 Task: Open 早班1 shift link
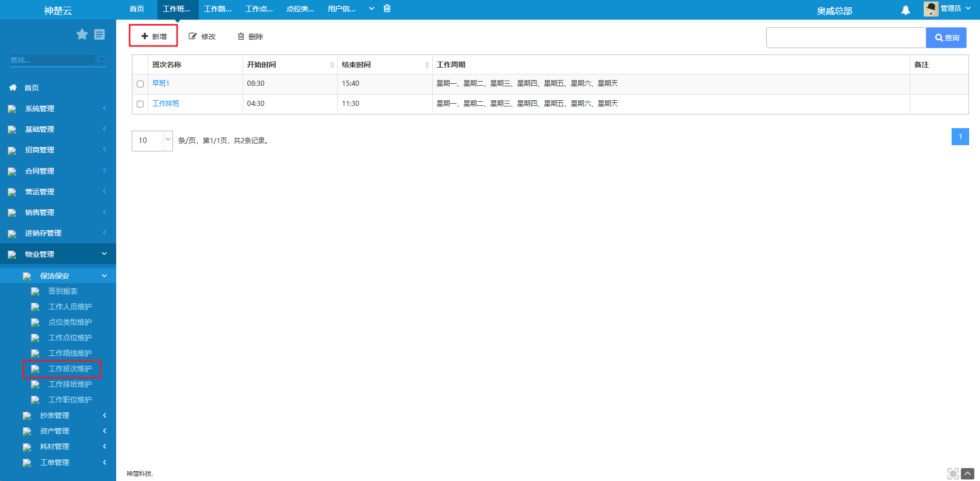point(161,84)
